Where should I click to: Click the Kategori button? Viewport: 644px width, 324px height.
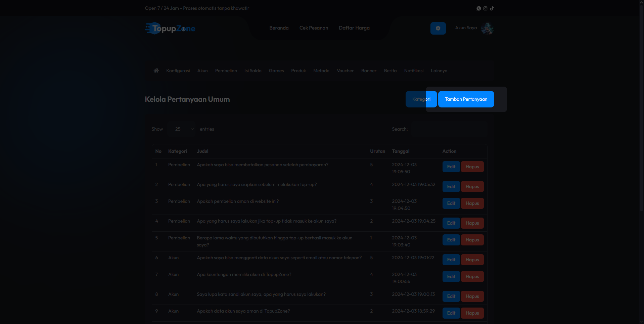[x=421, y=99]
